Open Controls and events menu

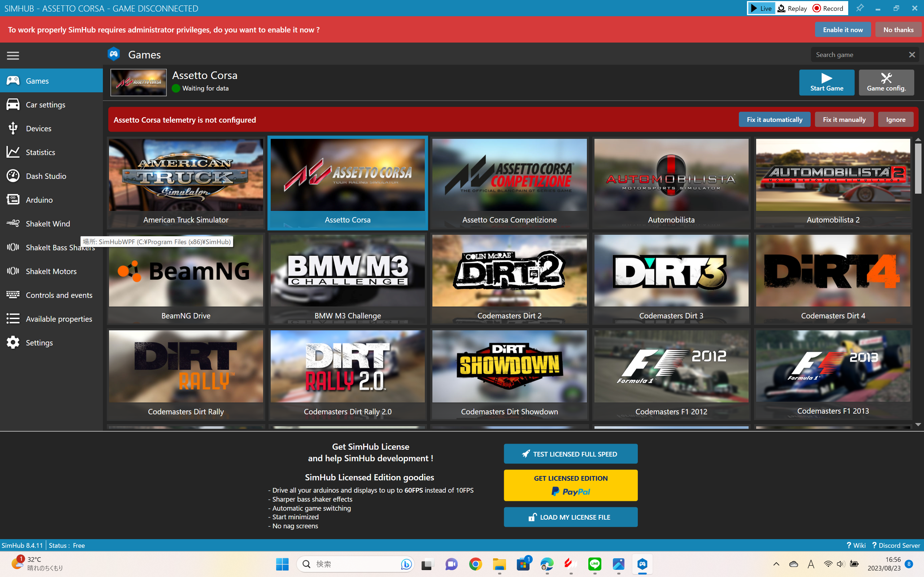[59, 295]
